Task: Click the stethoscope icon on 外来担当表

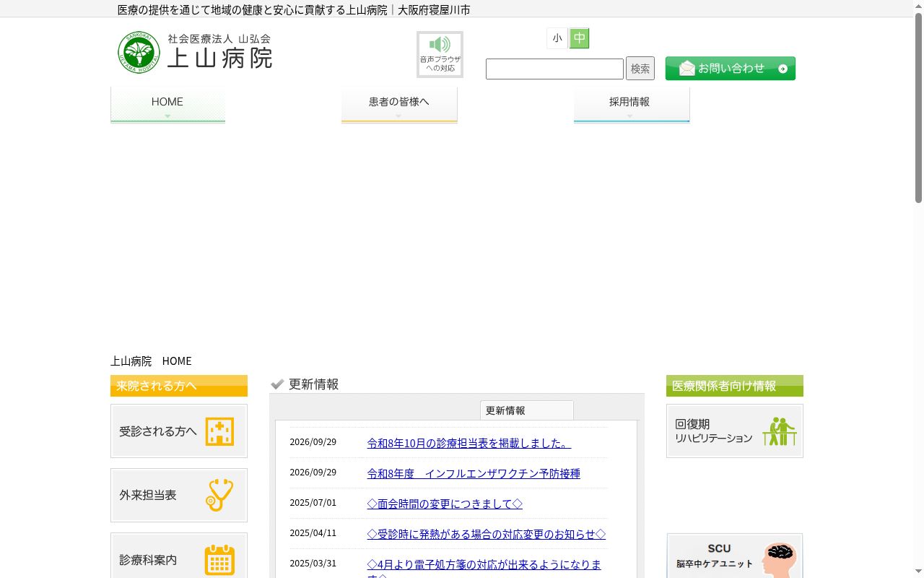Action: pos(219,495)
